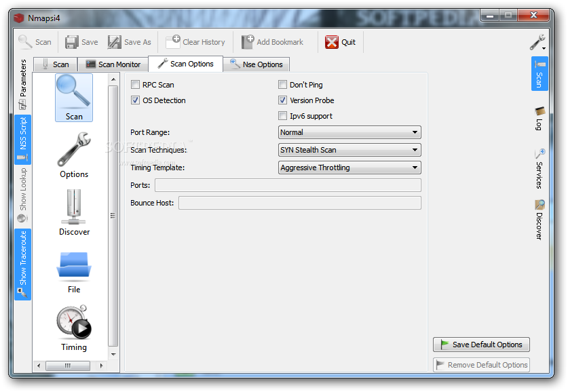Viewport: 568px width, 392px height.
Task: Switch to the Nse Options tab
Action: coord(256,64)
